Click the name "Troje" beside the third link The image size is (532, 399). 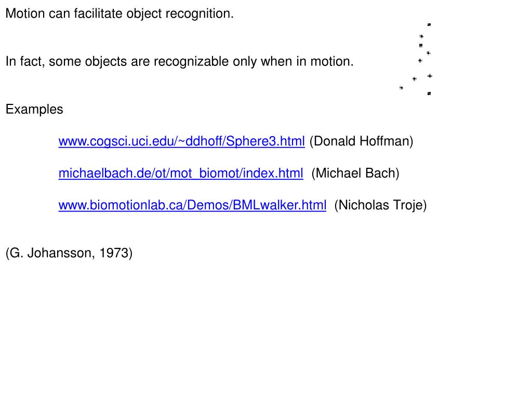click(x=410, y=206)
